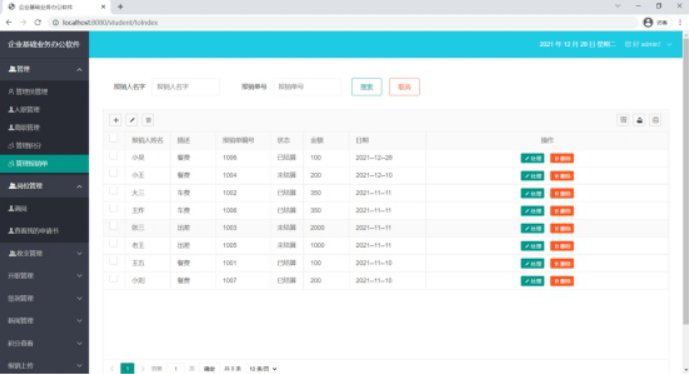Check the row with order number 1001
The width and height of the screenshot is (689, 374).
coord(113,261)
